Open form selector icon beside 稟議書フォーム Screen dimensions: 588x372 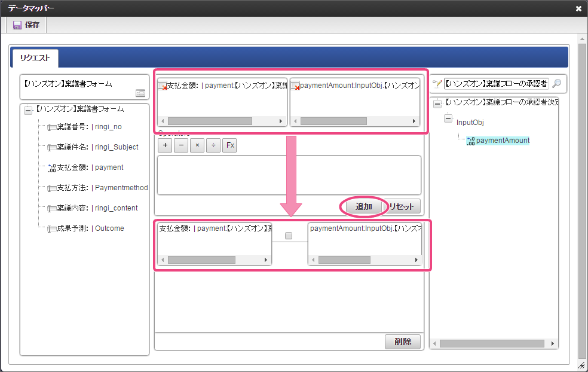tap(140, 93)
